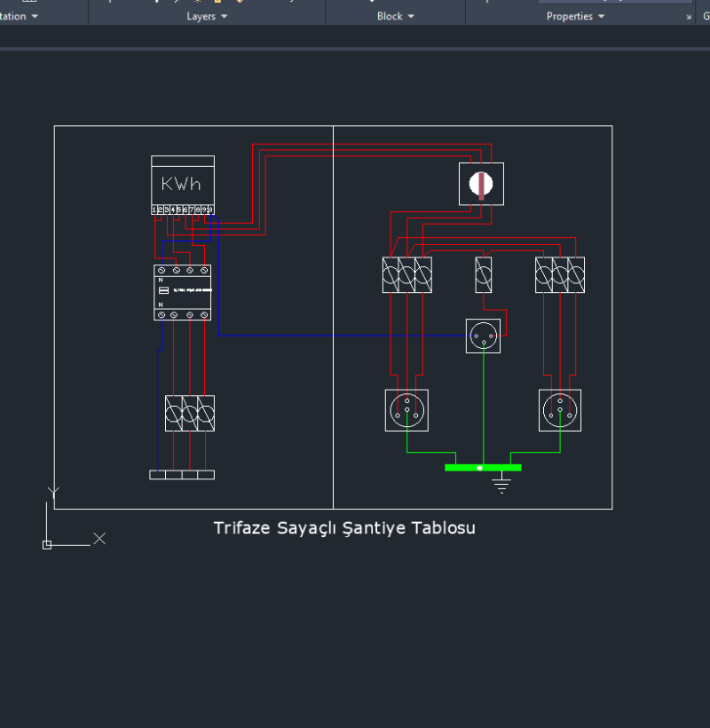Expand the Layers panel dropdown
This screenshot has width=710, height=728.
click(207, 16)
